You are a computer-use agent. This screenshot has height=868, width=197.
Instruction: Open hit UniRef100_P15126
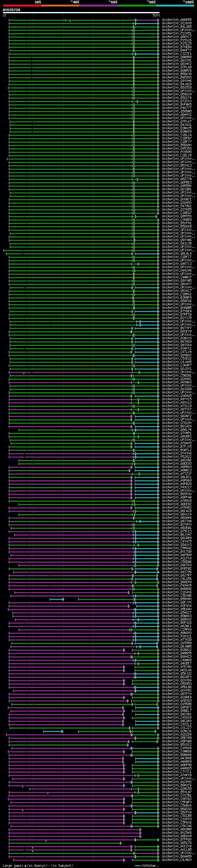(177, 40)
